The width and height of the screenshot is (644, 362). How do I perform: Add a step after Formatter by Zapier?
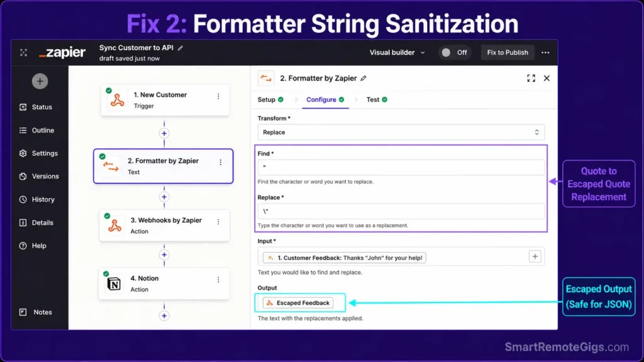[x=164, y=197]
